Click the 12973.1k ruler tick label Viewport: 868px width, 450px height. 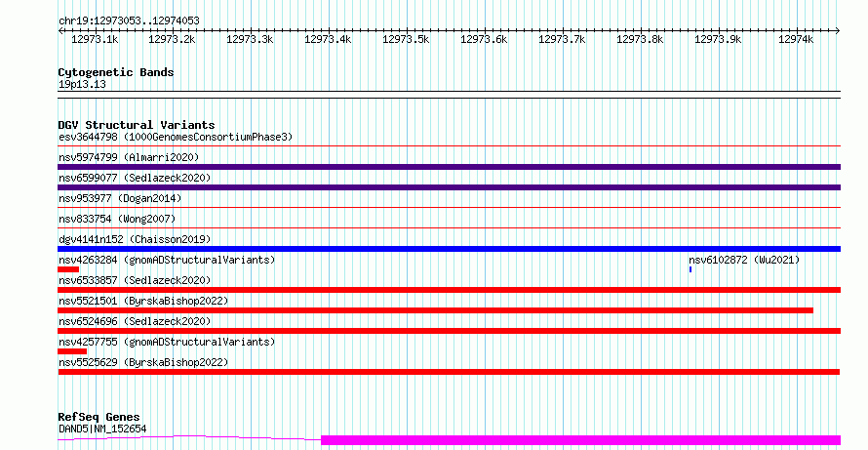point(95,39)
